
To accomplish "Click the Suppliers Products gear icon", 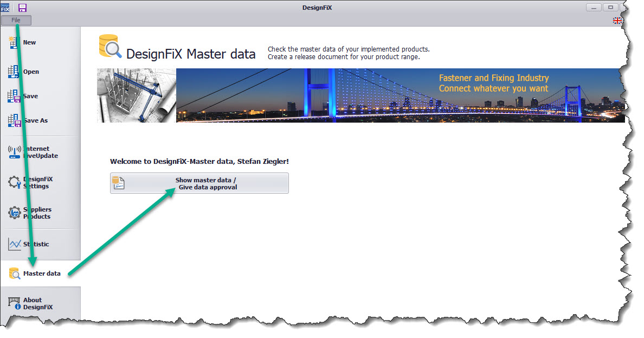I will [15, 213].
